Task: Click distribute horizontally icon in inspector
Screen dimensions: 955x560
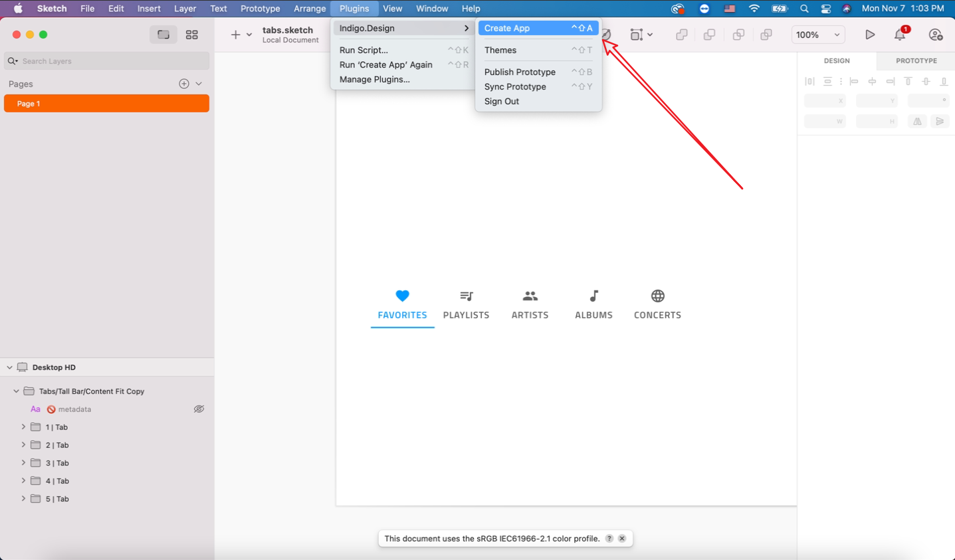Action: coord(809,82)
